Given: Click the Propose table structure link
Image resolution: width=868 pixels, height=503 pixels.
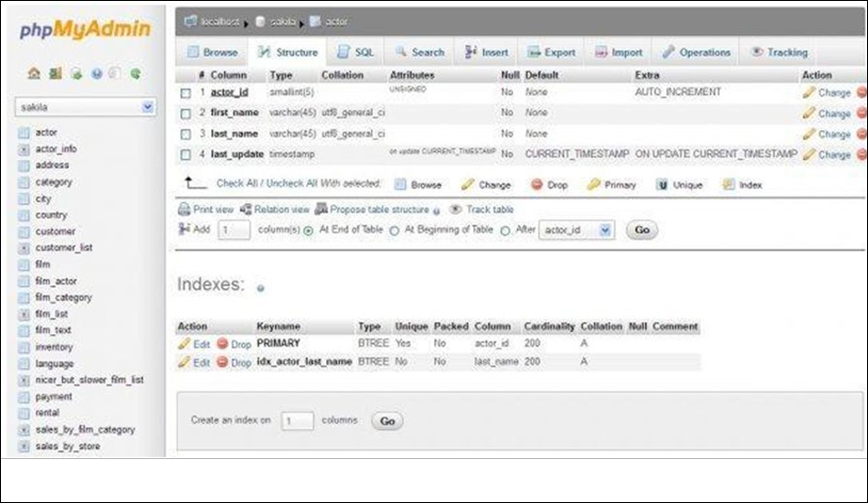Looking at the screenshot, I should click(x=379, y=209).
